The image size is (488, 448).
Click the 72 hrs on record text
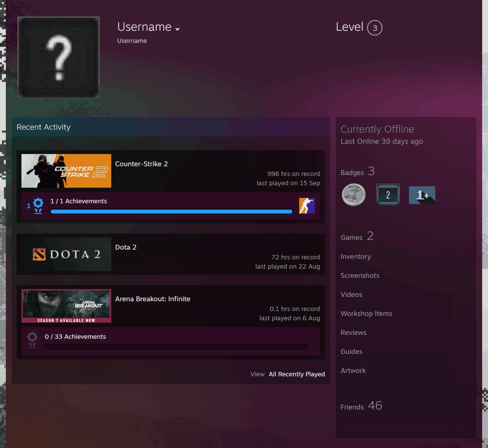click(296, 257)
